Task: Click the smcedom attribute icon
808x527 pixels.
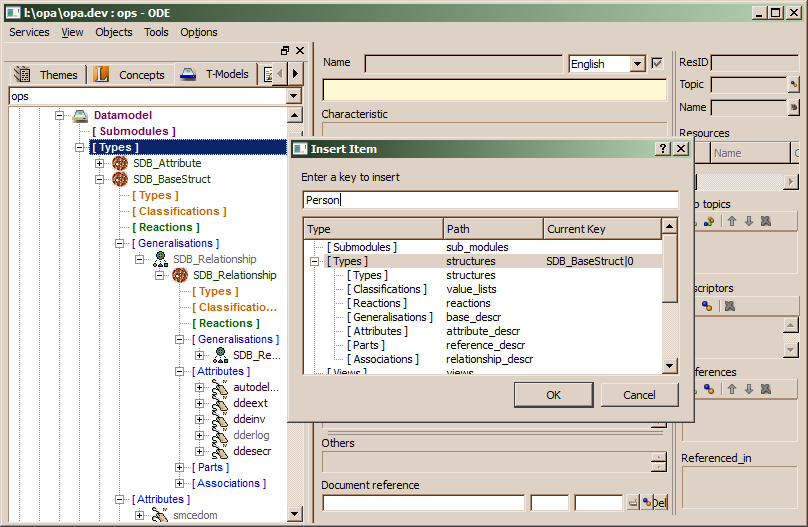Action: (x=159, y=516)
